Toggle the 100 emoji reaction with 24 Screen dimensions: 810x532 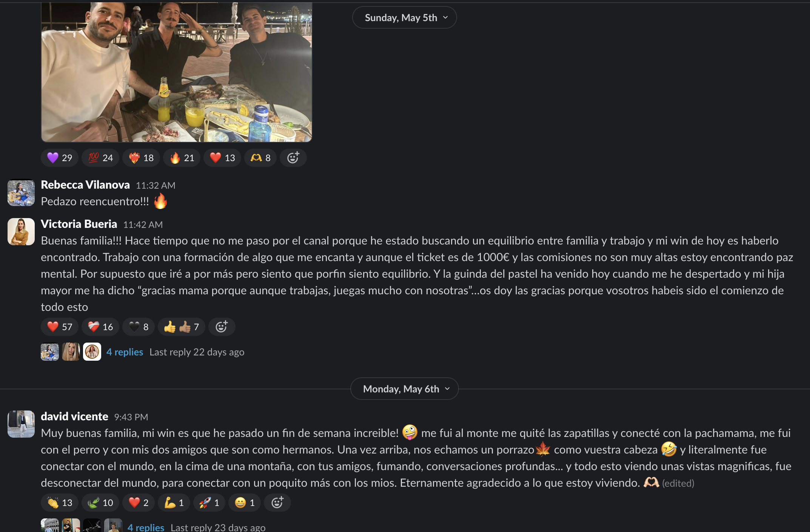[100, 158]
